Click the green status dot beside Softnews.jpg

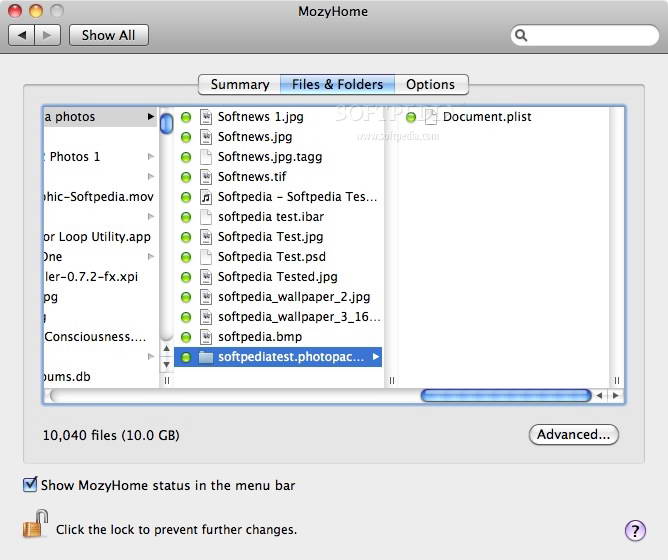tap(186, 137)
